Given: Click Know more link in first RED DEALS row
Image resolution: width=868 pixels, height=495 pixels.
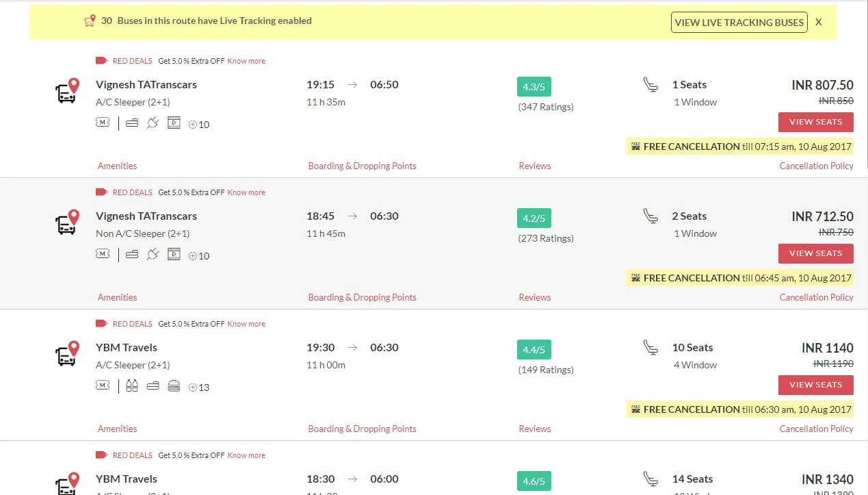Looking at the screenshot, I should (x=246, y=61).
